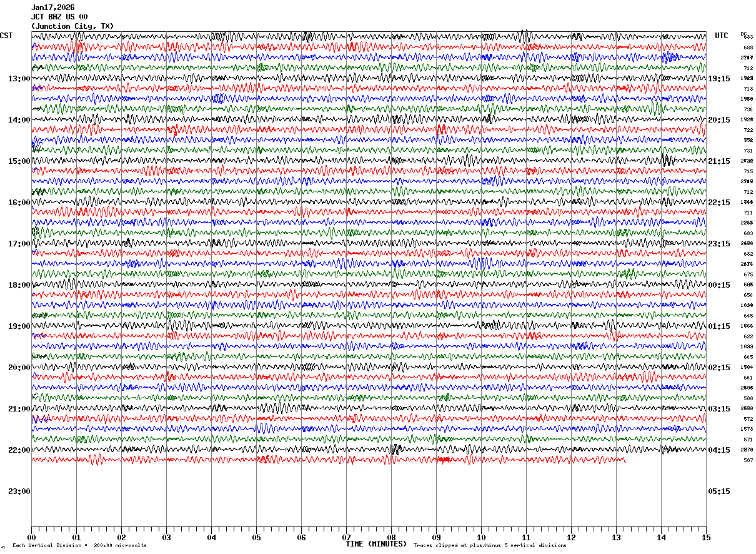Click DC offset value 605
The width and height of the screenshot is (756, 554).
click(748, 357)
